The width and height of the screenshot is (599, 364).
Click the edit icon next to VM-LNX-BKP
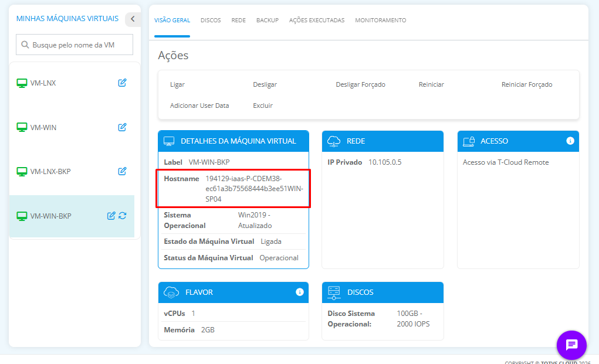point(122,171)
